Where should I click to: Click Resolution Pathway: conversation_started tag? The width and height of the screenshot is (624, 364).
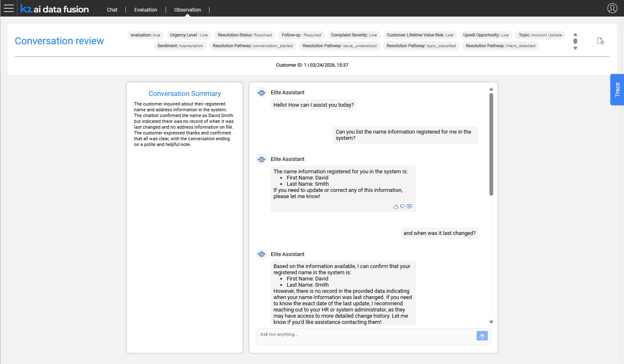[x=253, y=46]
